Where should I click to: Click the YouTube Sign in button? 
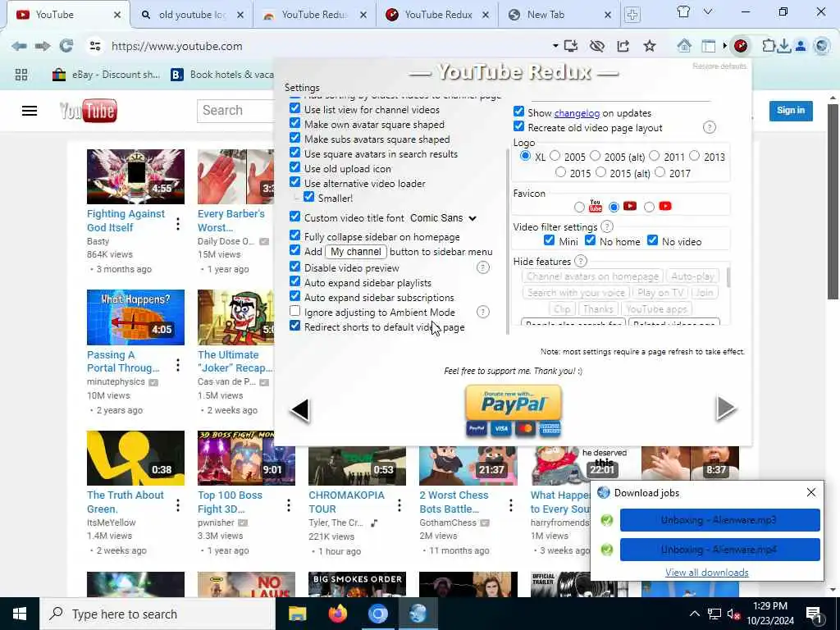[x=791, y=111]
